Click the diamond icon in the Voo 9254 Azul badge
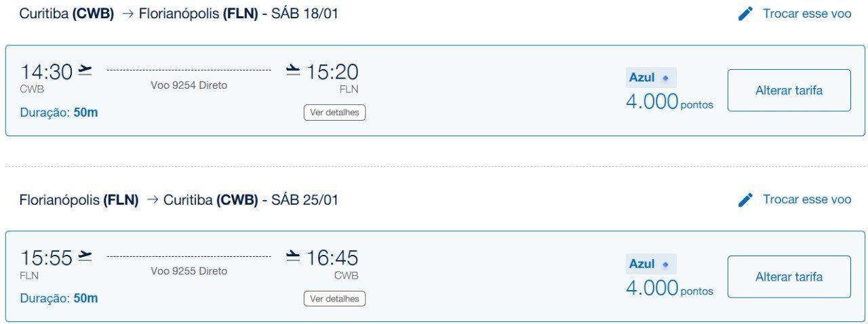The width and height of the screenshot is (868, 324). (x=665, y=78)
